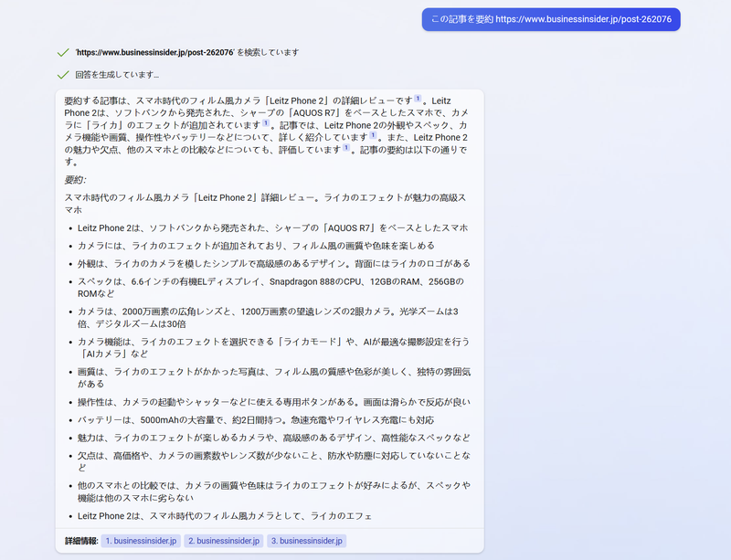Screen dimensions: 731x560
Task: Click the bullet about 2000万画素の広角レンズ
Action: [268, 318]
